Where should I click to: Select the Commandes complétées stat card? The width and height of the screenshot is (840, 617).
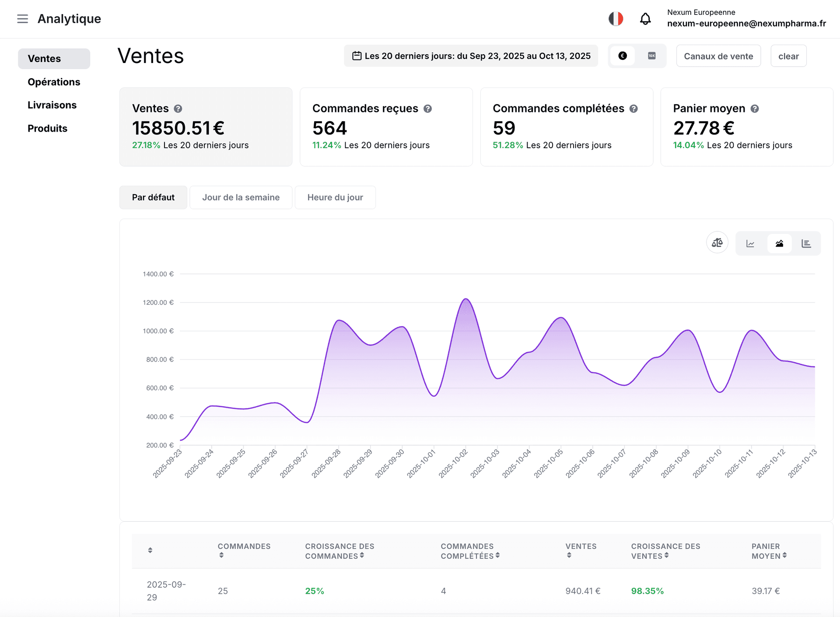click(566, 127)
